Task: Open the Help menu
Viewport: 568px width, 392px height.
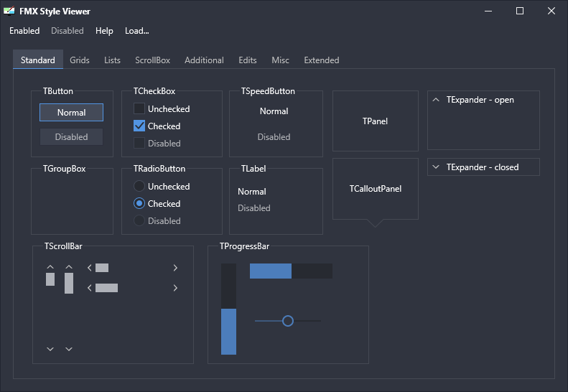Action: [104, 31]
